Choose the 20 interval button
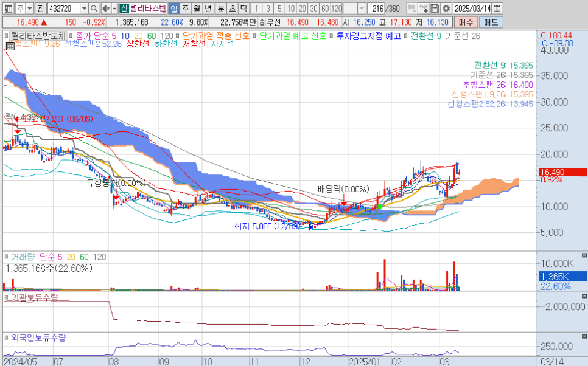Screen dimensions: 588x366 click(x=303, y=9)
